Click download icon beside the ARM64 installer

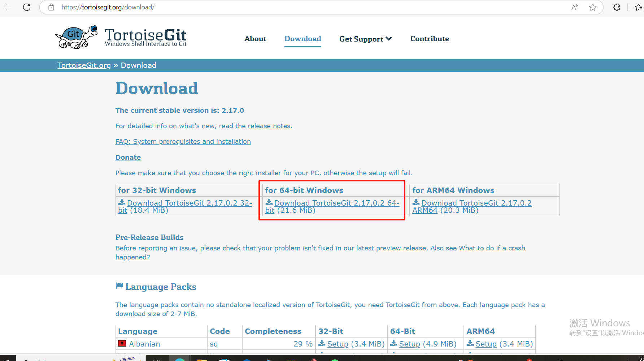pos(416,202)
